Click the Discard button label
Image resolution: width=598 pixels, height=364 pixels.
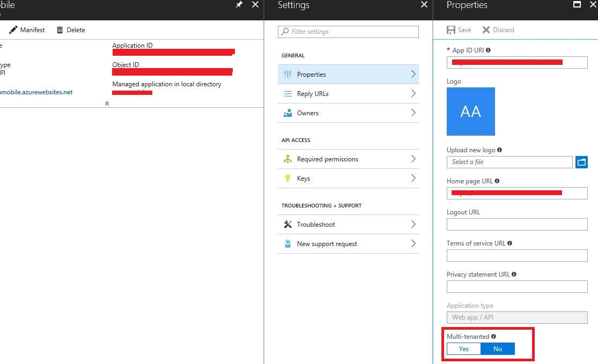(504, 29)
